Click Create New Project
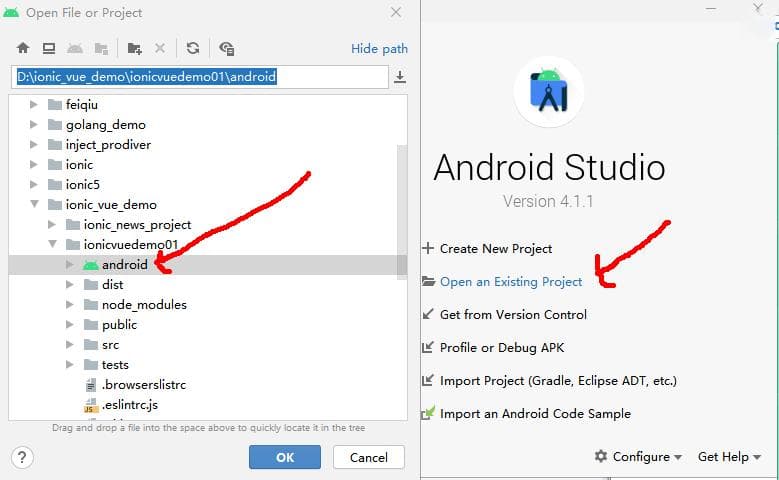This screenshot has height=480, width=779. coord(496,248)
